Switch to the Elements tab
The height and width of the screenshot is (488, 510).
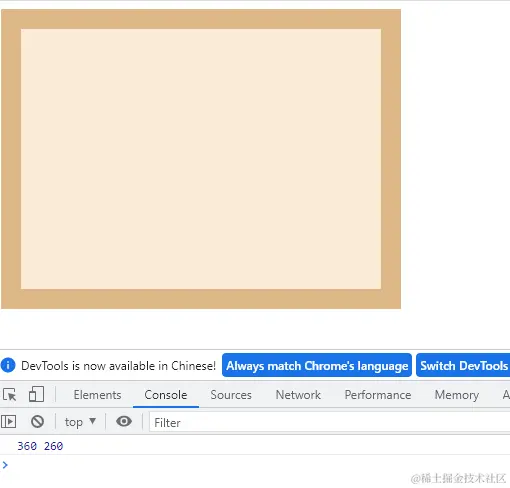[x=97, y=395]
